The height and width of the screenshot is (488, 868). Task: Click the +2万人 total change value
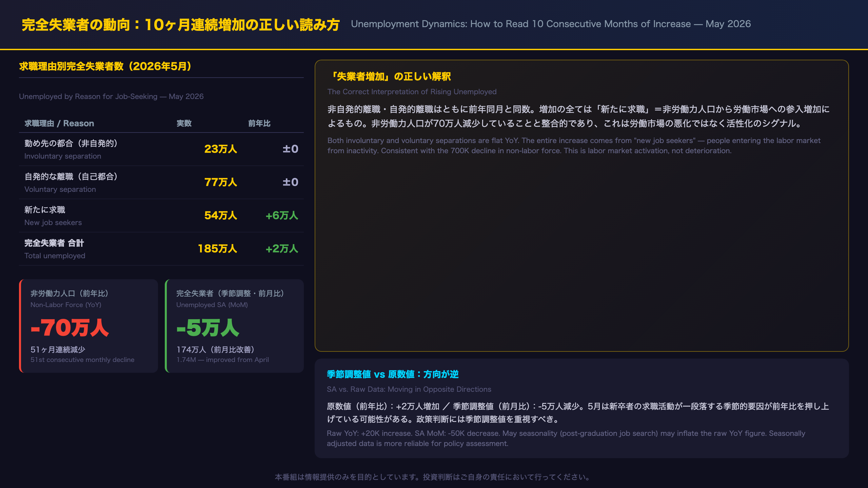coord(282,249)
